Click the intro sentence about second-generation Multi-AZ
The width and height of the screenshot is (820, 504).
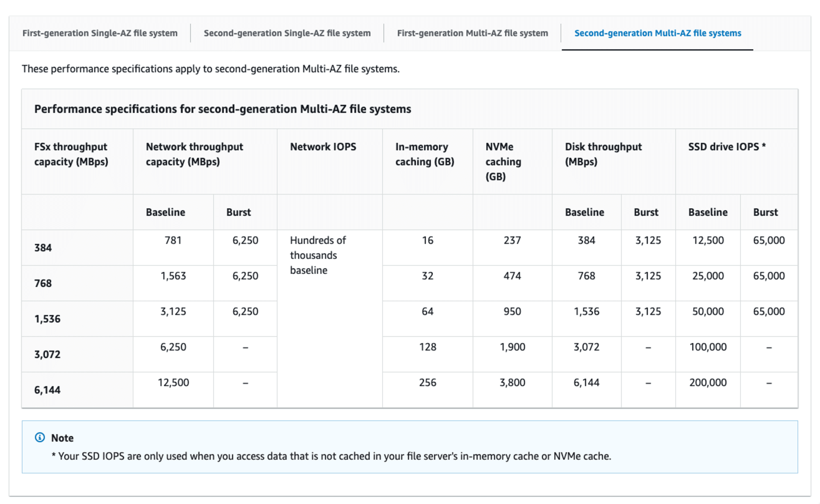tap(211, 69)
